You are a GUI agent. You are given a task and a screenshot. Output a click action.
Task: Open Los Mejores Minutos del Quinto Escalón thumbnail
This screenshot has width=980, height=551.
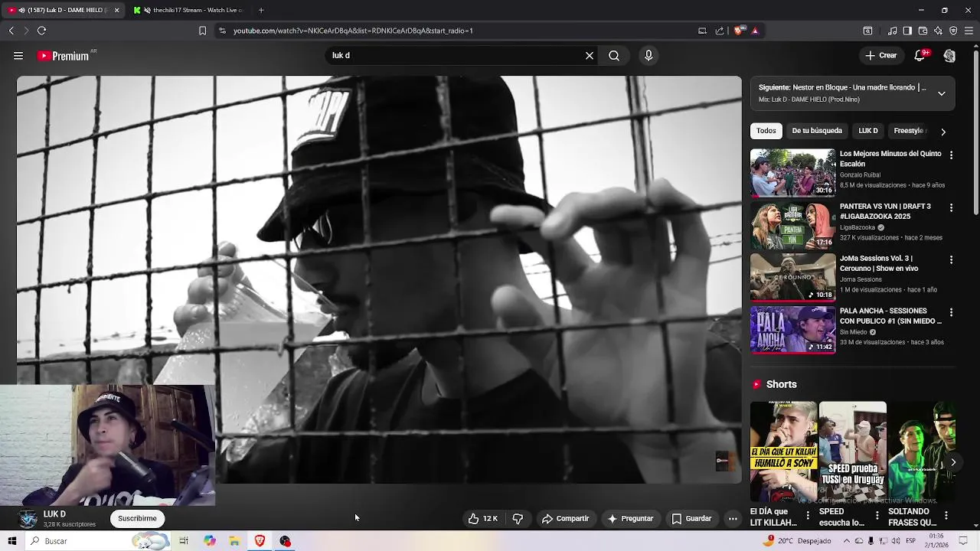792,173
